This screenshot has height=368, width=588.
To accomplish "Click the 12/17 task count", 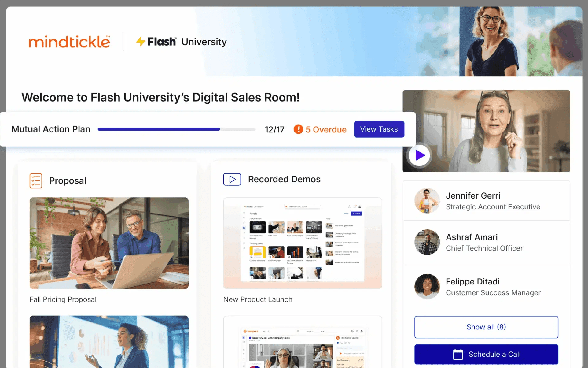I will 274,130.
